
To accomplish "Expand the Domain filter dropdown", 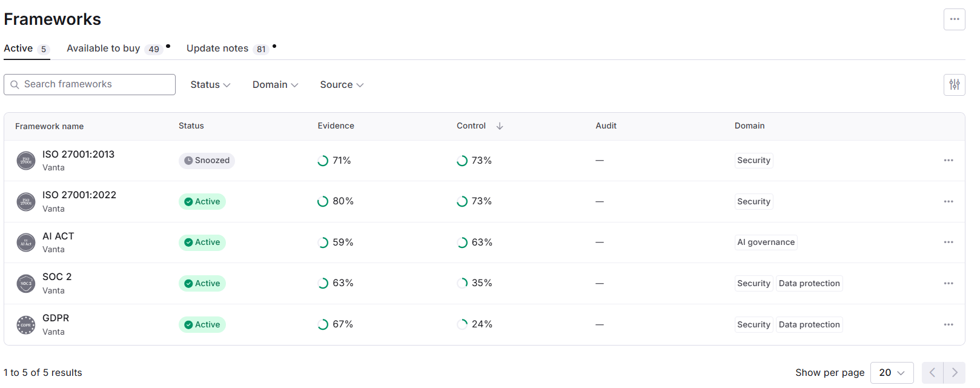I will coord(275,85).
